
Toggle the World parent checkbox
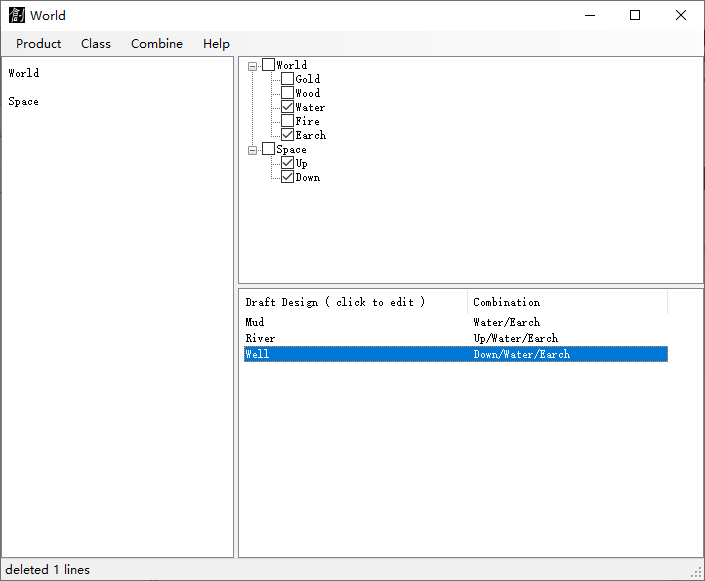[268, 65]
